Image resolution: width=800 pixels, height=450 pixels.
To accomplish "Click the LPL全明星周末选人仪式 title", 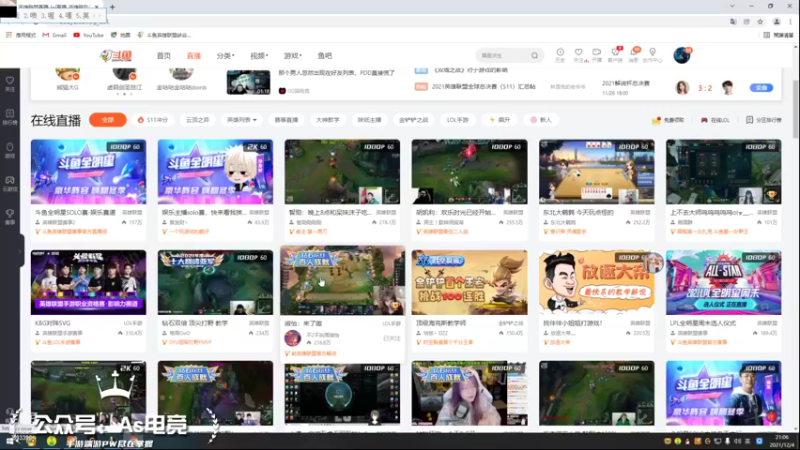I will pos(703,323).
